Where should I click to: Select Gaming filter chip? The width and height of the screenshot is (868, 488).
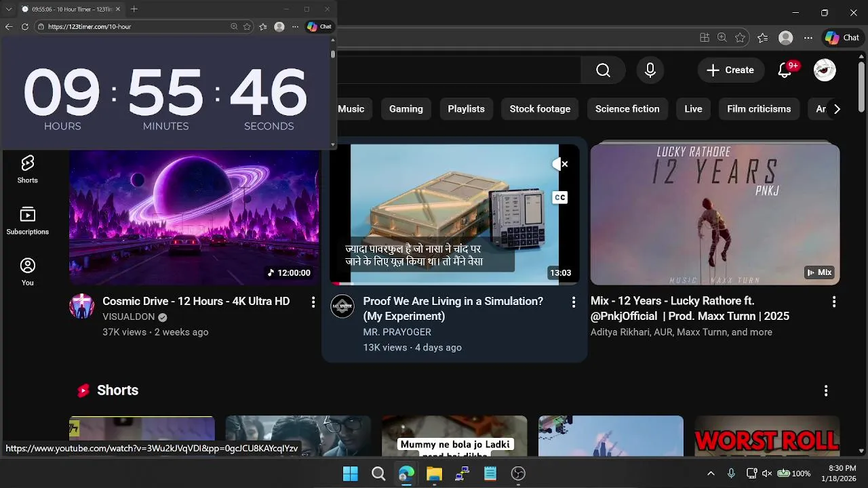[x=406, y=108]
